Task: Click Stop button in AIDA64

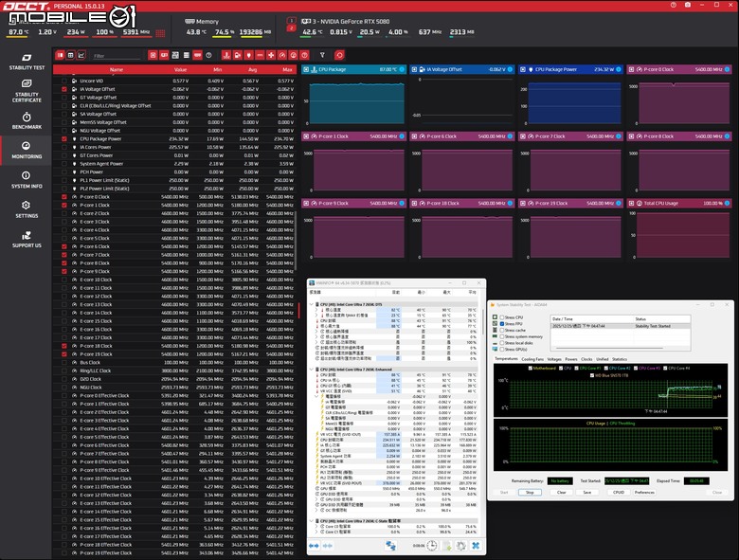Action: click(530, 492)
